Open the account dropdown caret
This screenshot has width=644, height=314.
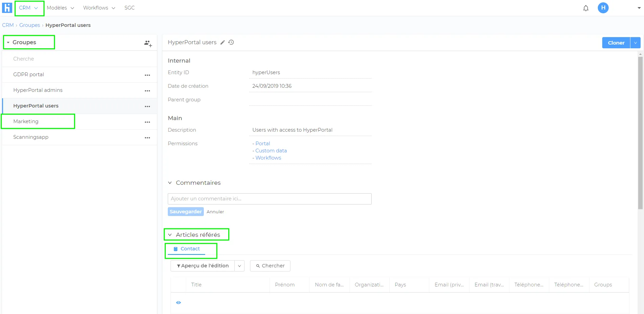[x=639, y=8]
